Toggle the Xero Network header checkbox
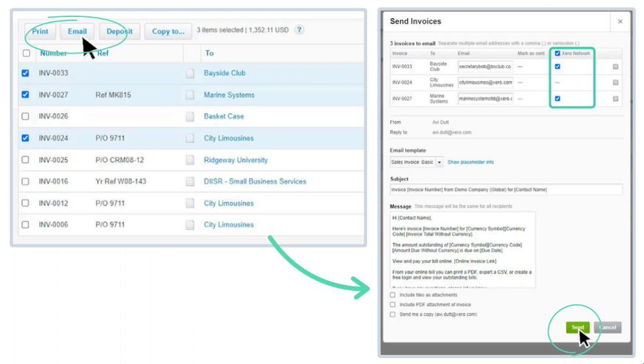Viewport: 644px width, 364px height. tap(557, 54)
